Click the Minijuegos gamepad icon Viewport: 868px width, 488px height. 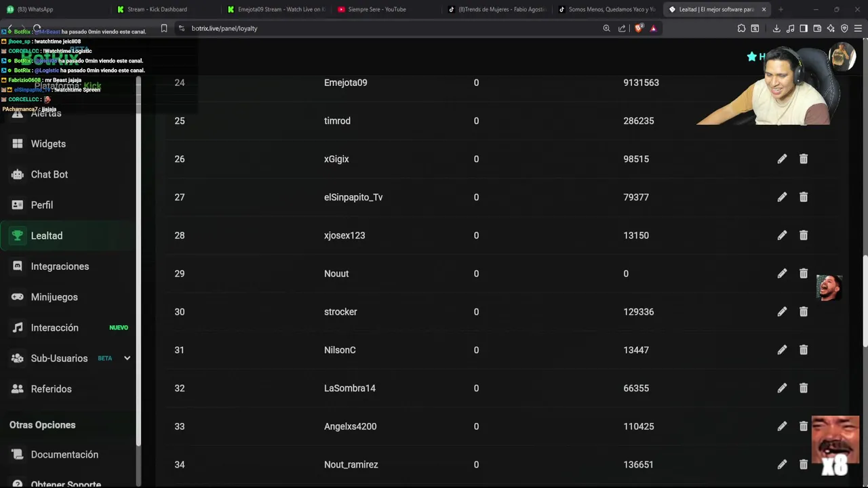tap(18, 297)
